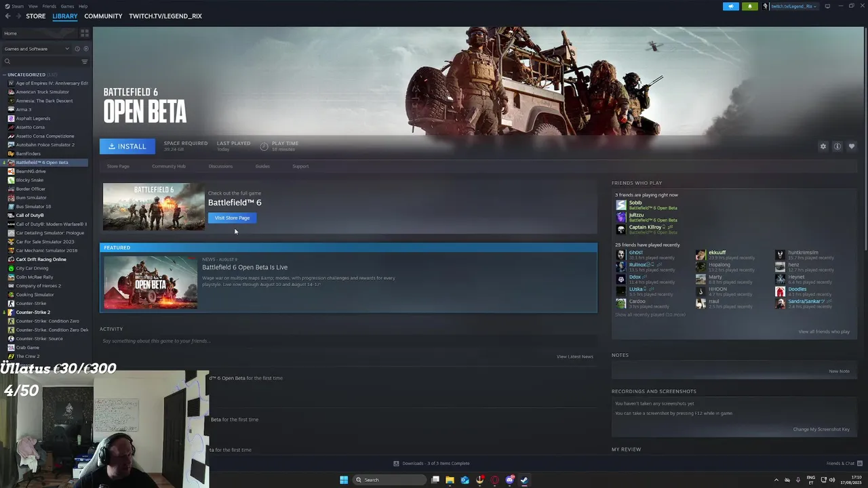The image size is (868, 488).
Task: Click Visit Store Page button
Action: 232,218
